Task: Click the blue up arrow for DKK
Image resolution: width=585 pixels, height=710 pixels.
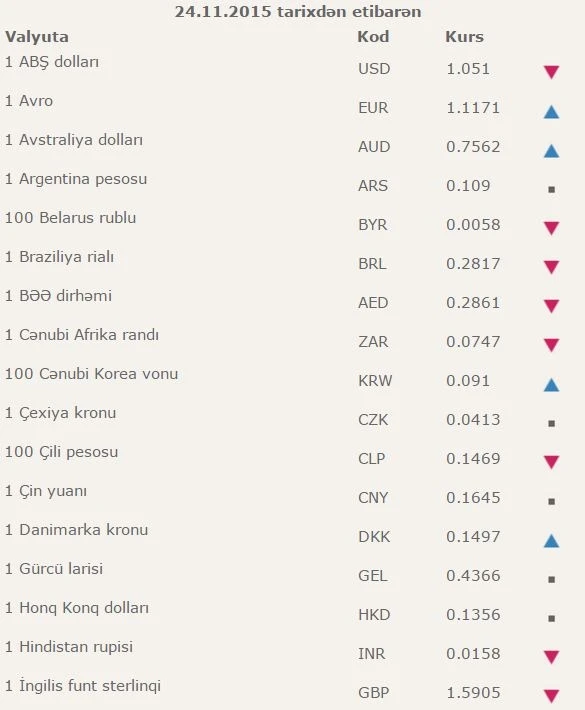Action: (x=551, y=541)
